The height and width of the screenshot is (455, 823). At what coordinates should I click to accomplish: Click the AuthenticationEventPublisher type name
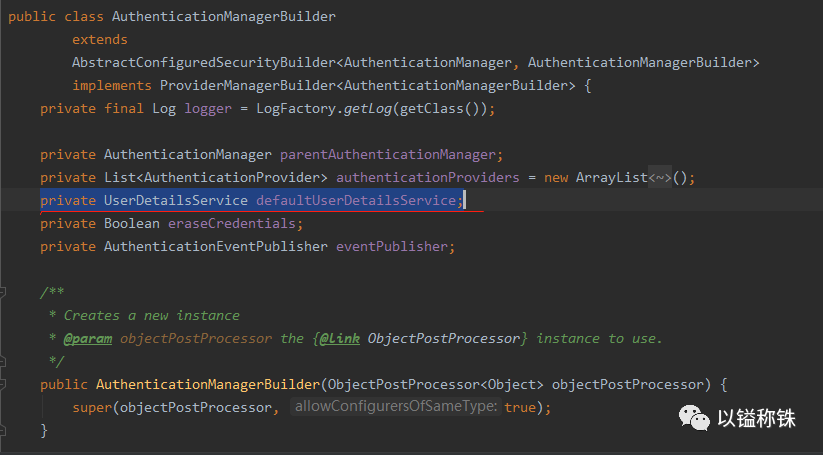click(216, 247)
